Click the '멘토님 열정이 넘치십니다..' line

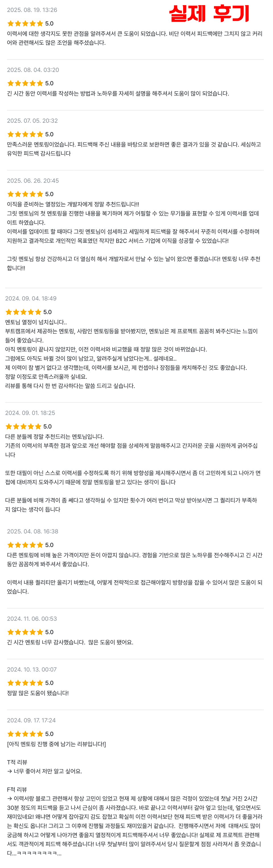(x=36, y=322)
